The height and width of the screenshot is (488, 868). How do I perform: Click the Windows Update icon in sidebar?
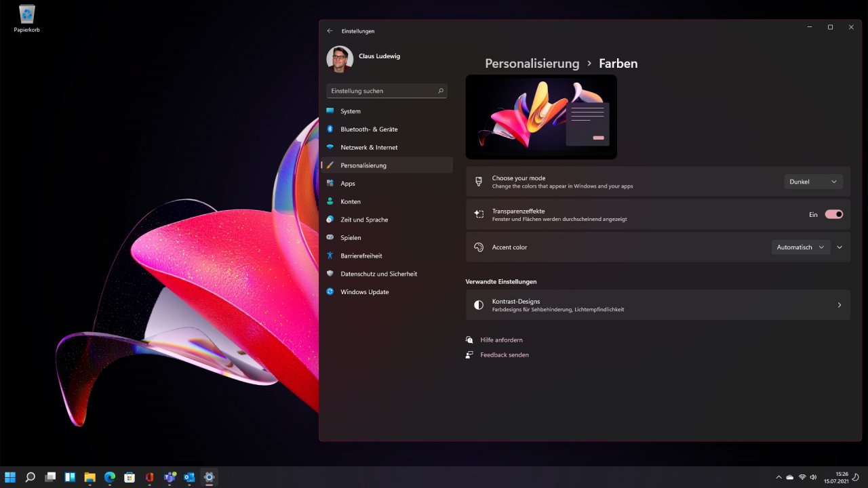pos(330,291)
